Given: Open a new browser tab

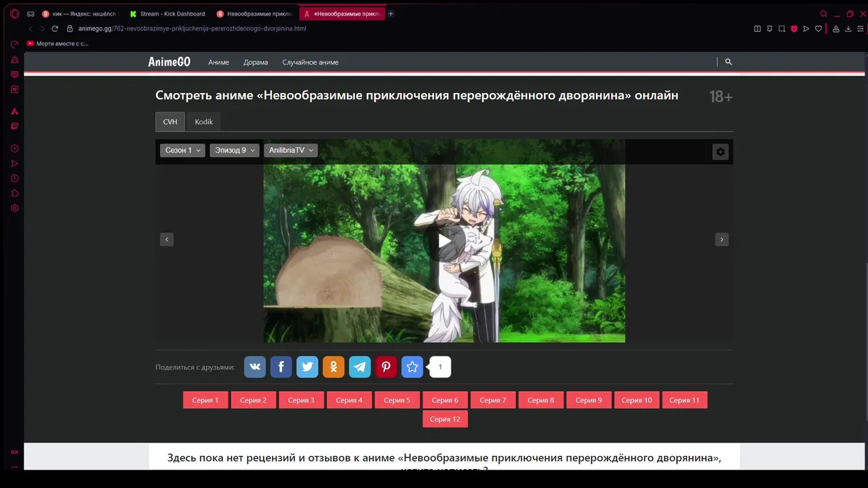Looking at the screenshot, I should [x=391, y=14].
